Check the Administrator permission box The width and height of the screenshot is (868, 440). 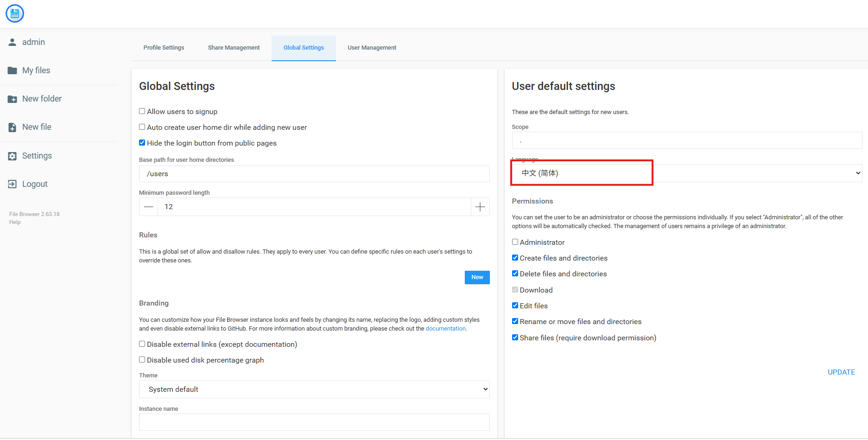point(515,242)
